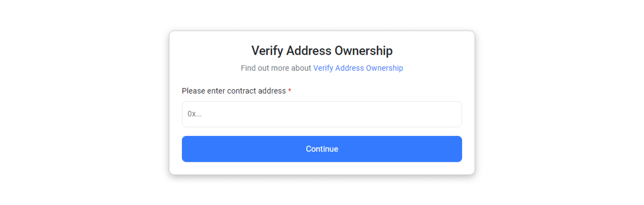Image resolution: width=644 pixels, height=205 pixels.
Task: Click the Verify Address Ownership heading
Action: (322, 51)
